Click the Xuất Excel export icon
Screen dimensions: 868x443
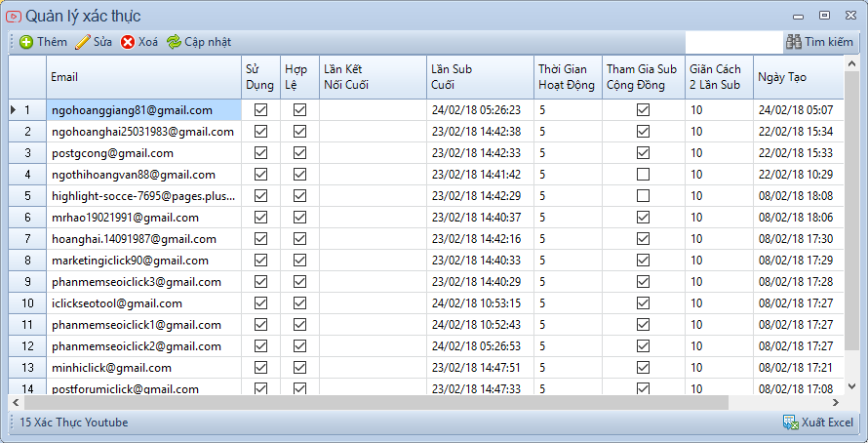pyautogui.click(x=790, y=423)
